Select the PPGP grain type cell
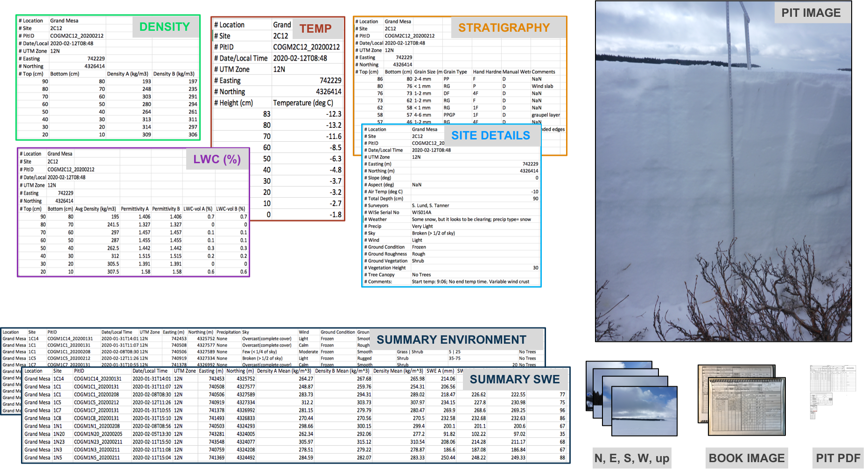 click(449, 115)
